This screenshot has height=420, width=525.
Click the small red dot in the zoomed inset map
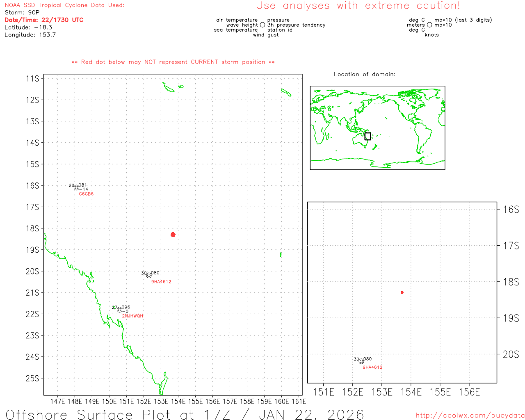tap(402, 292)
